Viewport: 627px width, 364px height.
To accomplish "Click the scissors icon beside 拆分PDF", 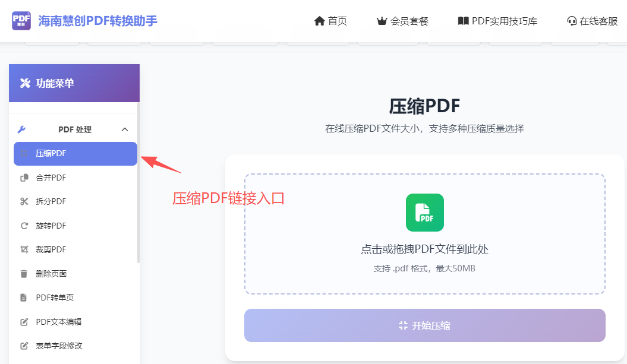I will (24, 201).
